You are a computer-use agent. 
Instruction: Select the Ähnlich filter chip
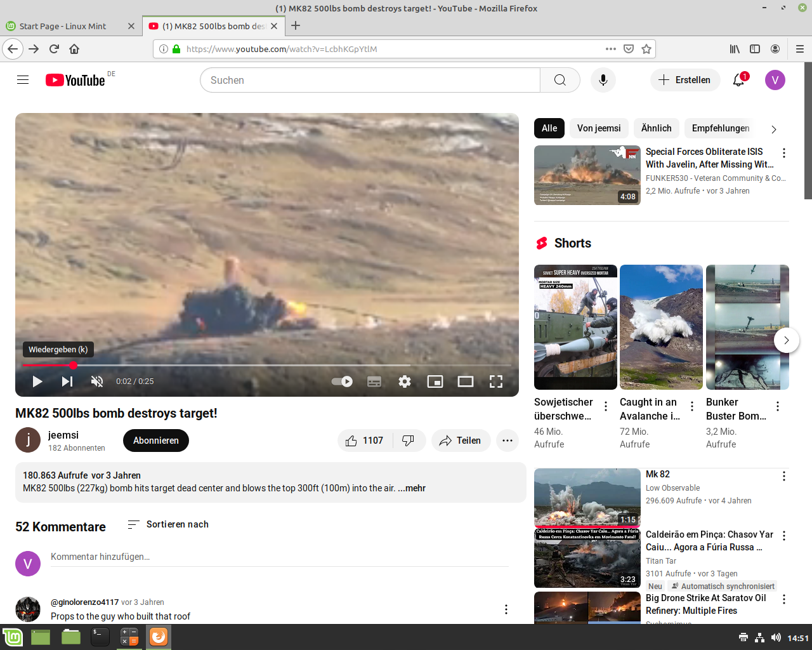(657, 128)
